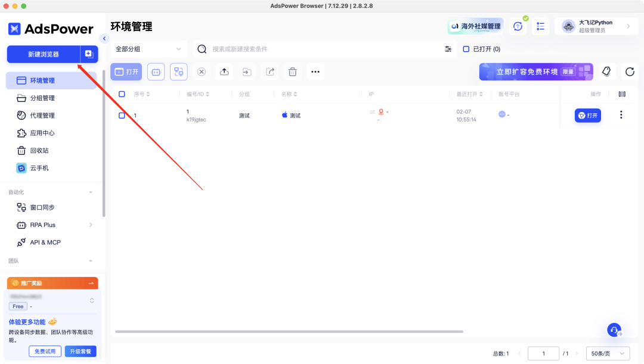Click the move to group toolbar icon
The width and height of the screenshot is (644, 364).
tap(247, 72)
